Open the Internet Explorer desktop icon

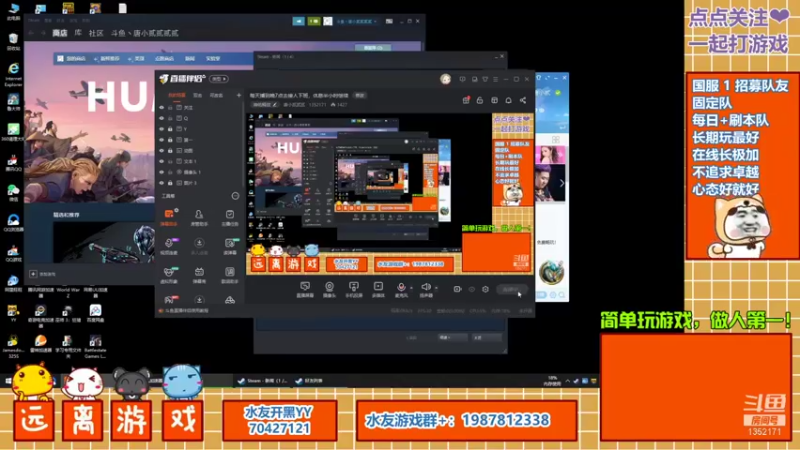[13, 73]
